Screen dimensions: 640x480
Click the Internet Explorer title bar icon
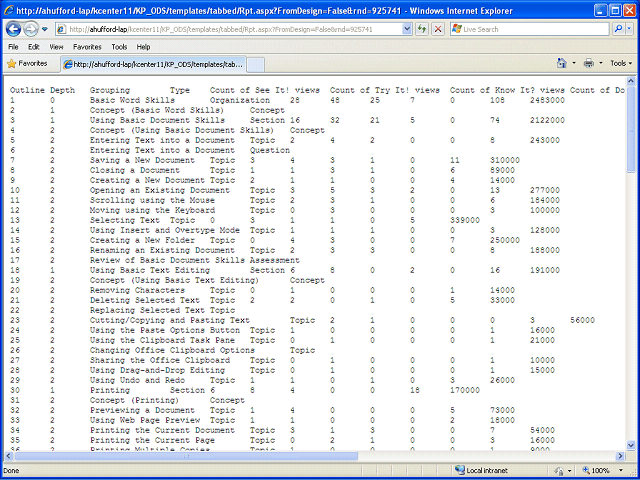pyautogui.click(x=9, y=10)
